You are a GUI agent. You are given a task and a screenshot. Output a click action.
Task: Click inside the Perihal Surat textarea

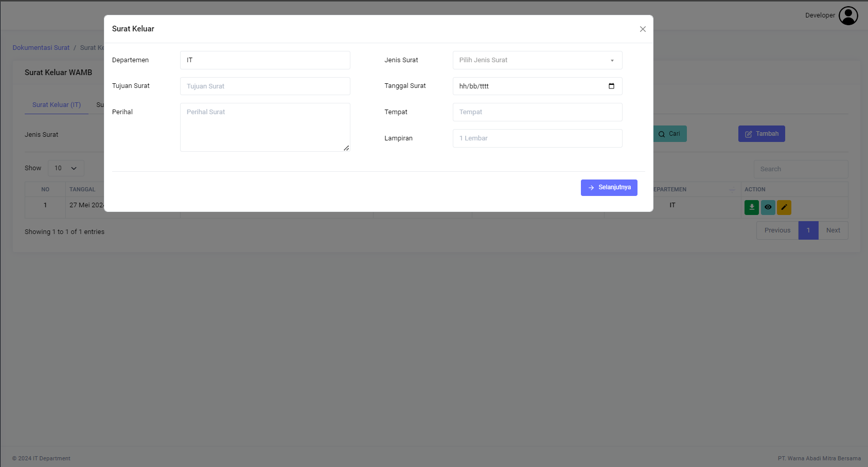[265, 127]
